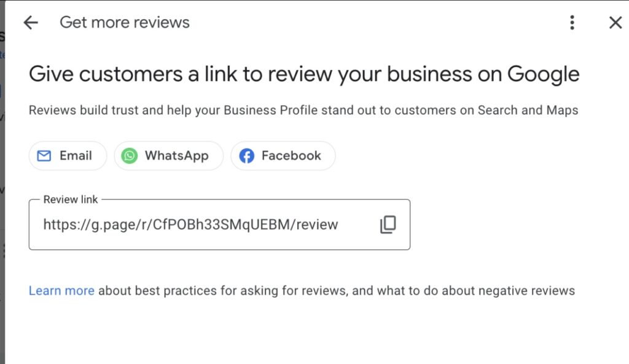The height and width of the screenshot is (364, 629).
Task: Click the "Get more reviews" header title
Action: [x=125, y=23]
